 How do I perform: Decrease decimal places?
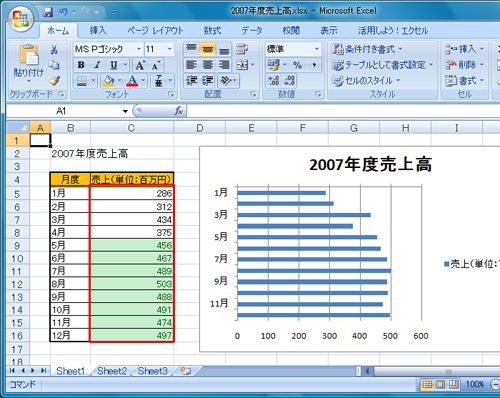pyautogui.click(x=289, y=81)
